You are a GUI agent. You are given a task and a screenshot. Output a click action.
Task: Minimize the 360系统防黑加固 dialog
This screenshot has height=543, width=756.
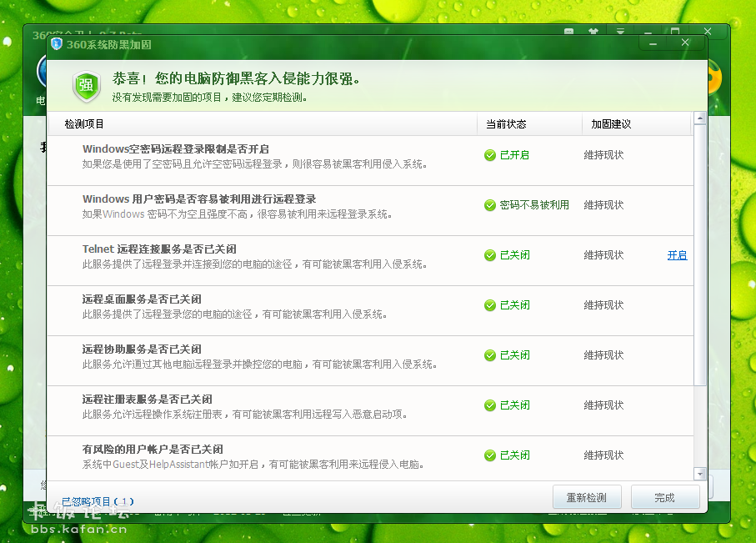[653, 43]
